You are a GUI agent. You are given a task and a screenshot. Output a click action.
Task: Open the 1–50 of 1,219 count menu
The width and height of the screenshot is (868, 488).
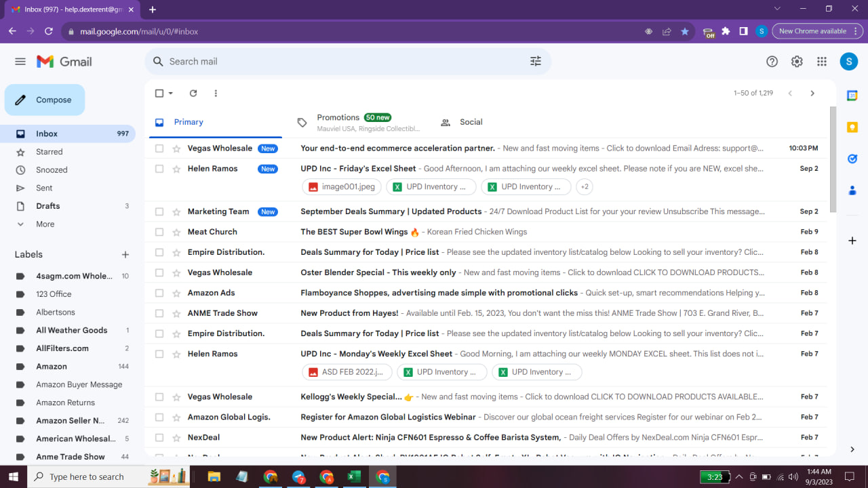click(x=753, y=94)
